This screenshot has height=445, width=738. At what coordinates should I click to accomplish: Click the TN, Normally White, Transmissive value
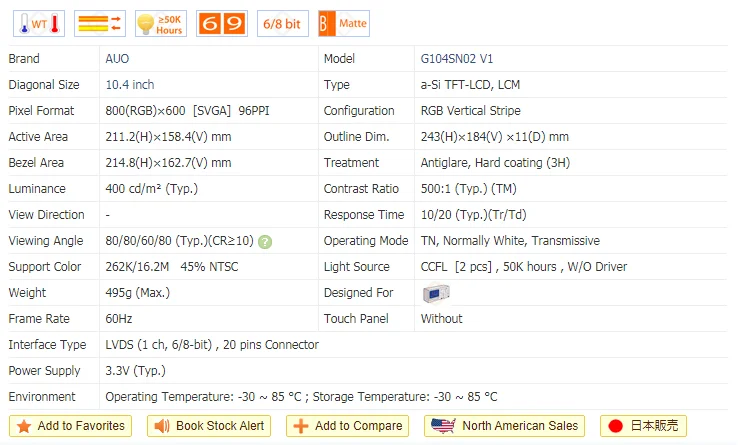[510, 241]
